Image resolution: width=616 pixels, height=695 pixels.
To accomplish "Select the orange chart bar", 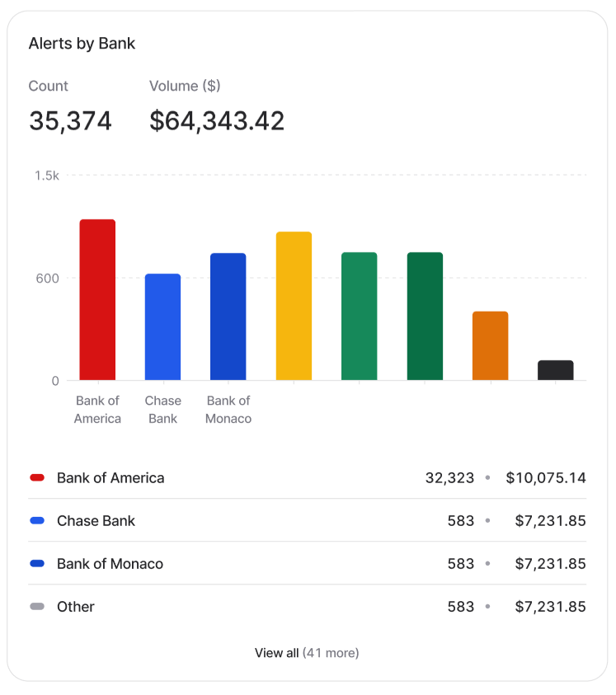I will coord(490,346).
